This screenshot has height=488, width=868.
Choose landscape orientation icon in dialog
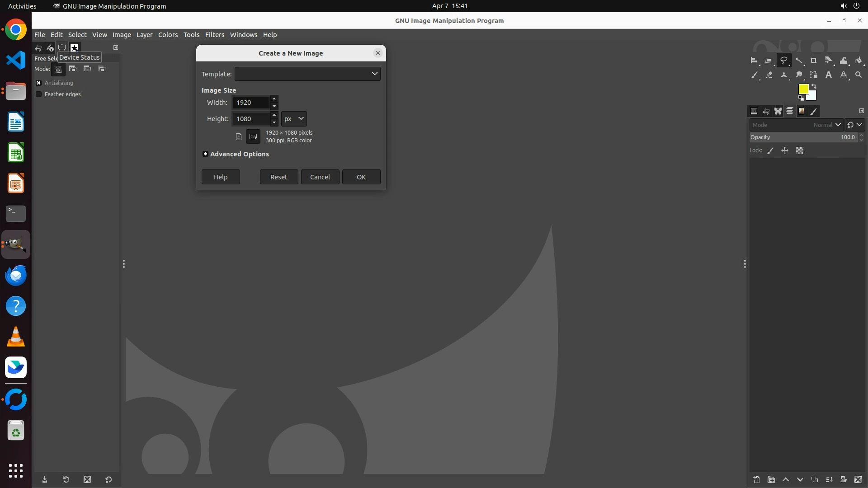click(x=253, y=136)
